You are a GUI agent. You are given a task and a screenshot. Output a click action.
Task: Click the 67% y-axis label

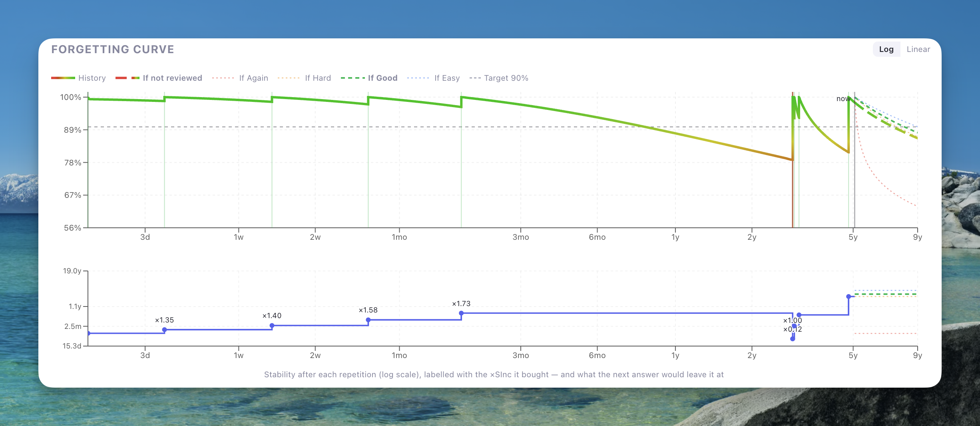(x=73, y=195)
